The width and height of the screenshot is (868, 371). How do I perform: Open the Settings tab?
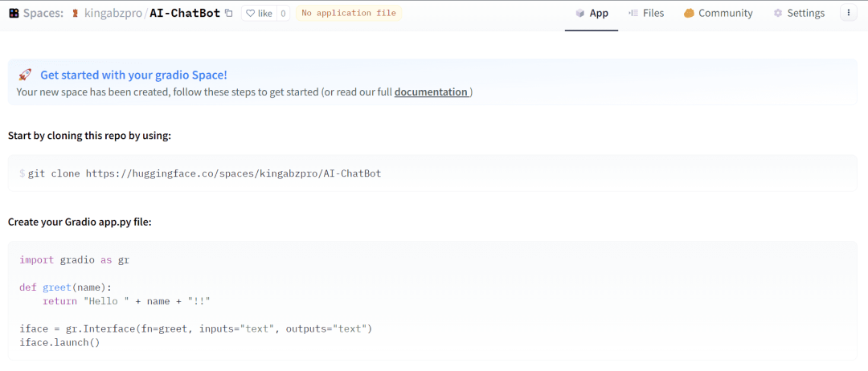pos(799,14)
